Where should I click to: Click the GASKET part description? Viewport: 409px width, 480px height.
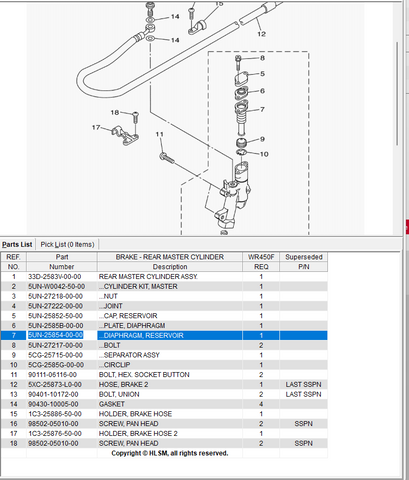(x=112, y=404)
